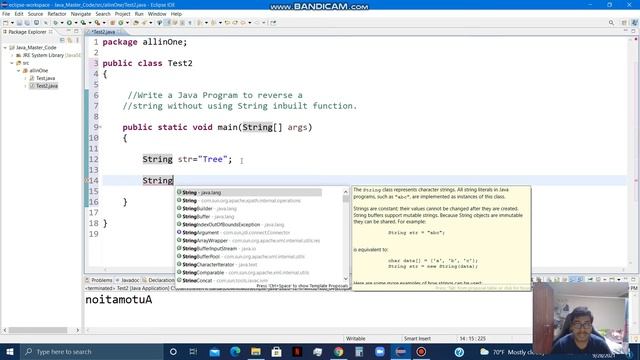This screenshot has width=640, height=360.
Task: Click the New Java Class green icon
Action: 121,23
